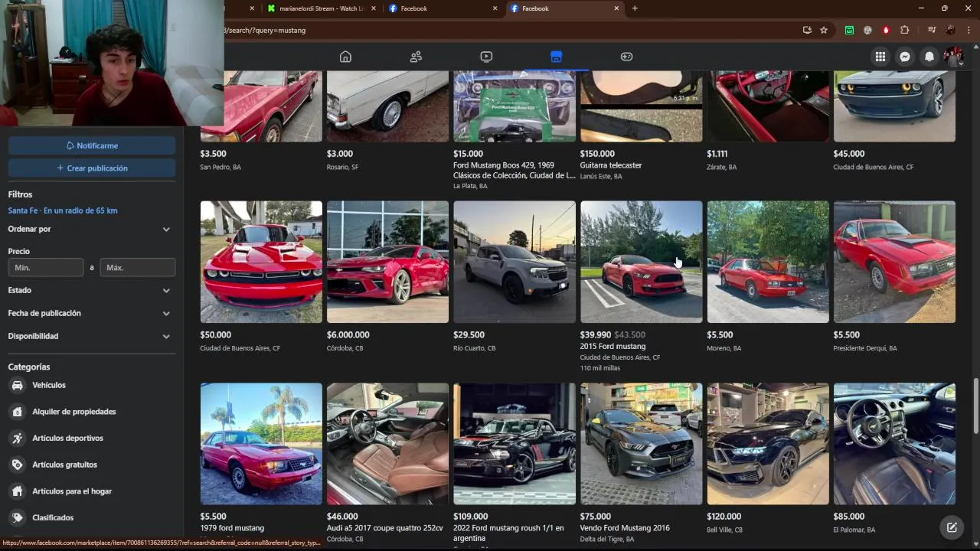Open the Presidente Derqui $5.500 listing photo
Screen dimensions: 980x551
[894, 262]
